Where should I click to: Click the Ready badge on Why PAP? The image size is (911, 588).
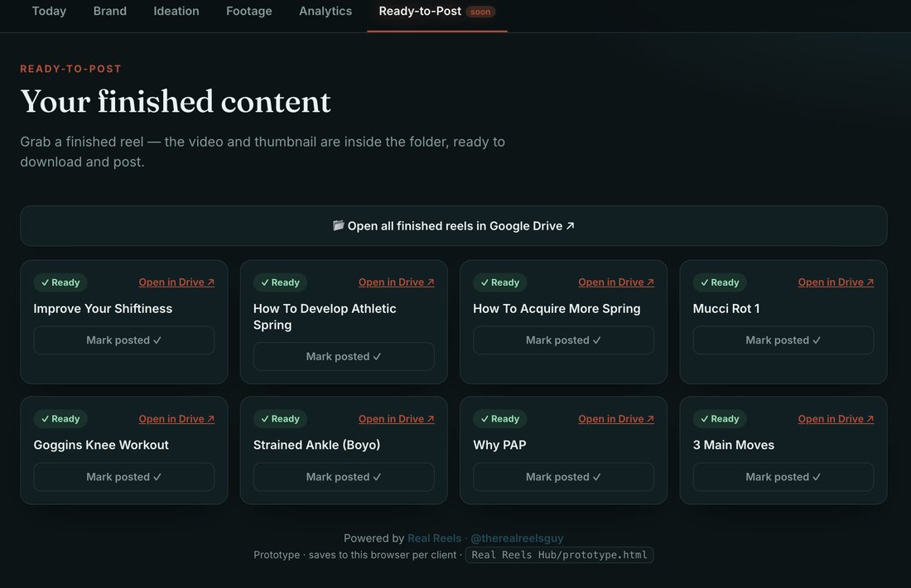click(x=499, y=419)
